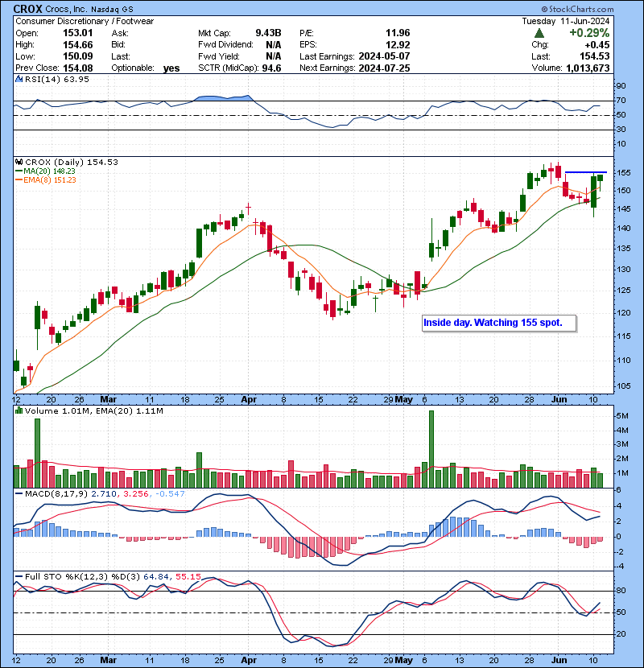Click the 'MACD(8,17,9)' indicator label
The image size is (644, 668).
click(x=56, y=494)
